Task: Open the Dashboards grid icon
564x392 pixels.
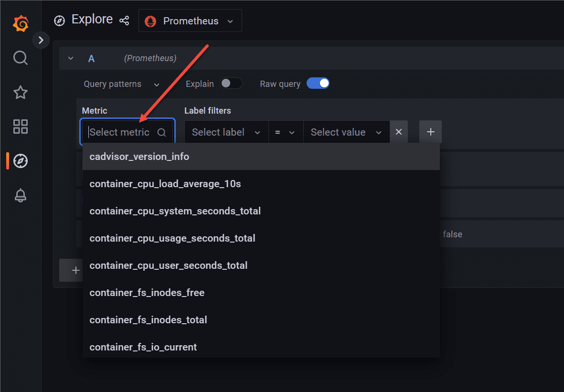Action: click(x=21, y=127)
